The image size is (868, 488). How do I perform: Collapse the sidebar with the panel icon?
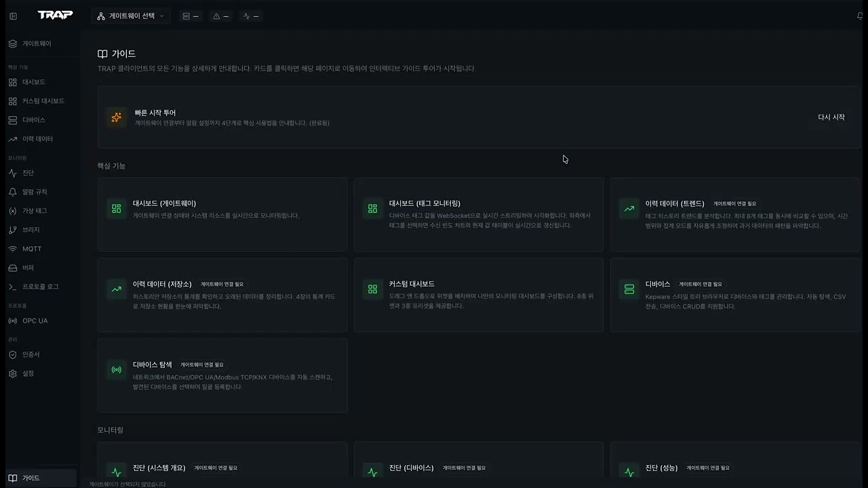click(14, 16)
